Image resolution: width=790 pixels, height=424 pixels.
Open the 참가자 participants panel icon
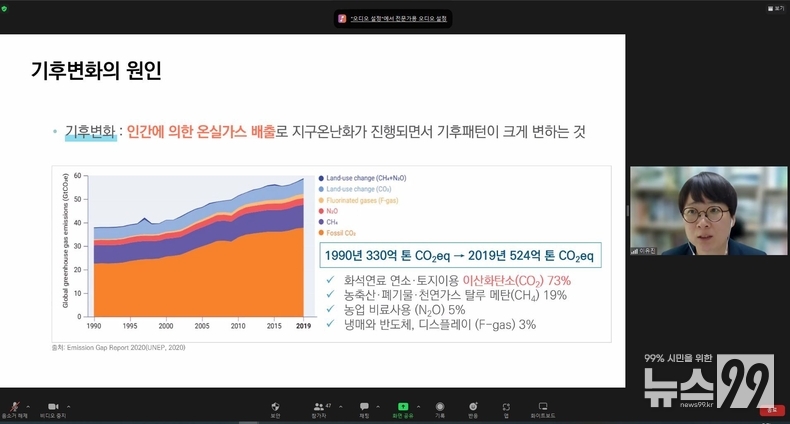tap(318, 406)
